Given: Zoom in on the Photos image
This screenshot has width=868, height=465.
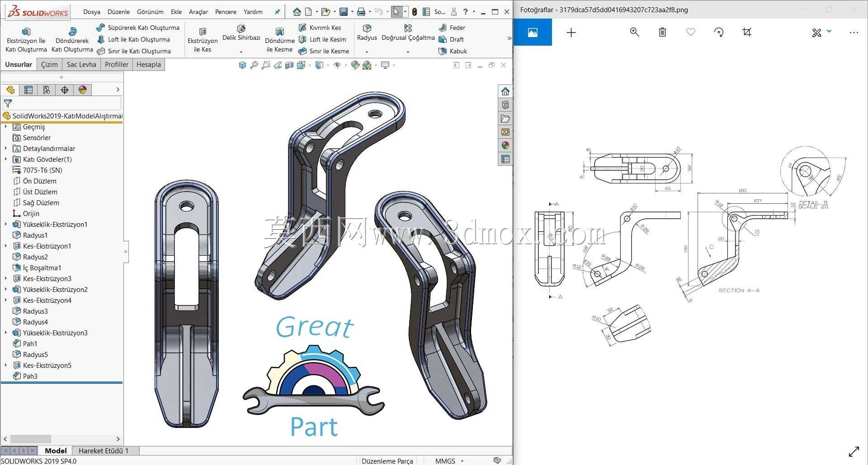Looking at the screenshot, I should click(x=634, y=32).
